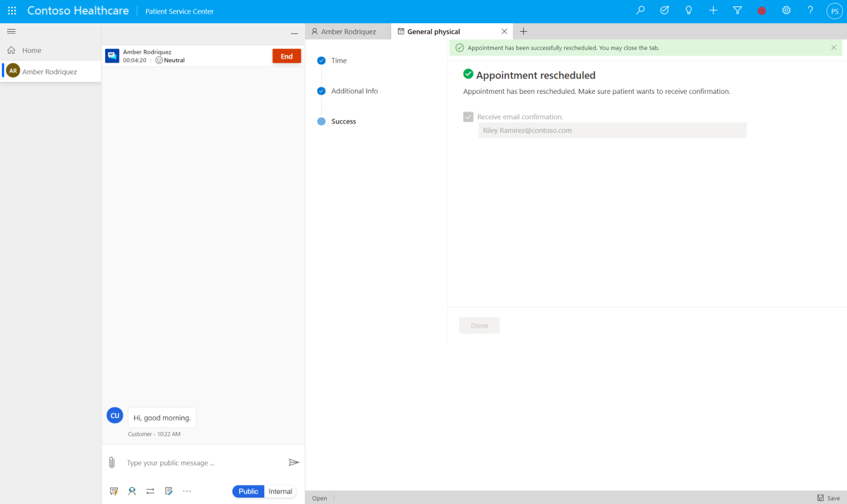
Task: Select Public message mode
Action: tap(248, 491)
